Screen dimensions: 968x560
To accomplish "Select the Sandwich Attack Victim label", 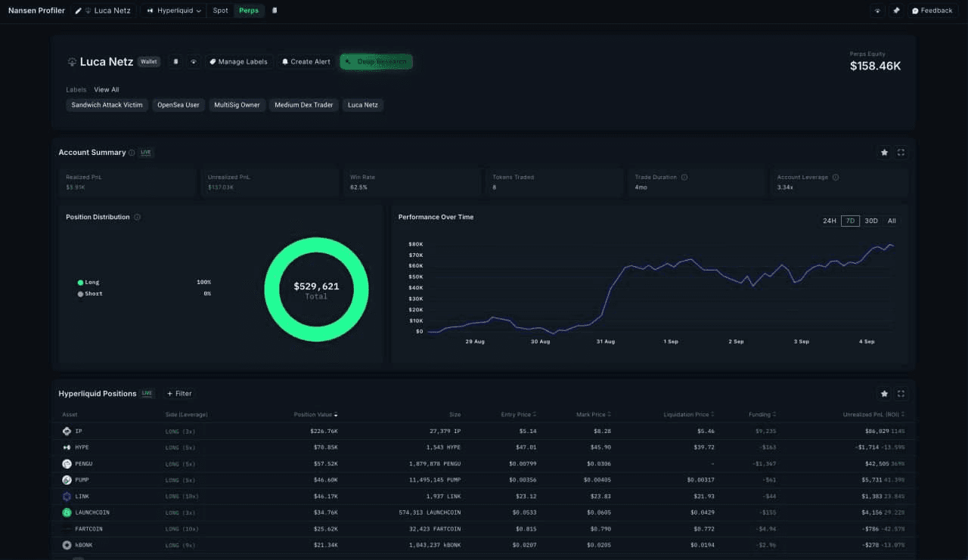I will [x=107, y=105].
